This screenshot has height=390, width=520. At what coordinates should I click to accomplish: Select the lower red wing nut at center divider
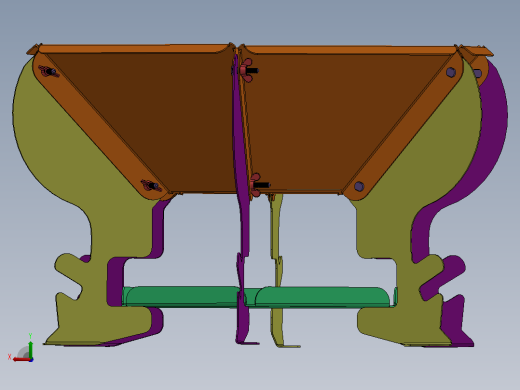(256, 185)
